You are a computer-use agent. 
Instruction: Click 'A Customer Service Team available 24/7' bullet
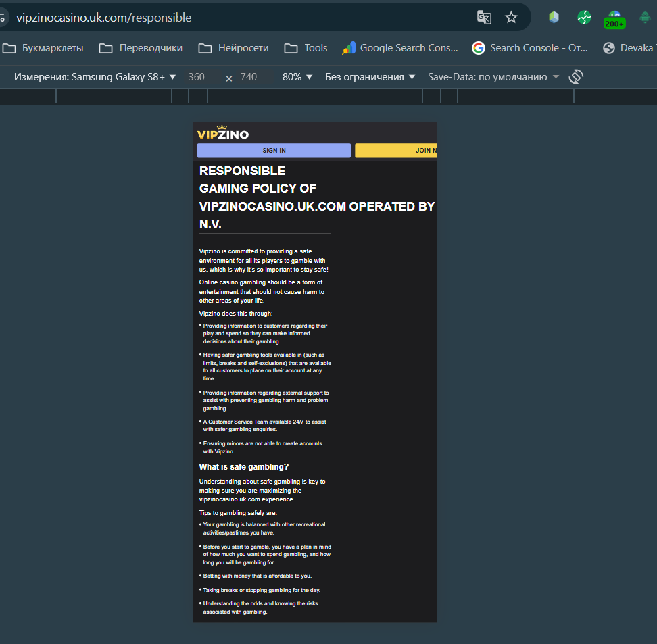click(x=264, y=426)
